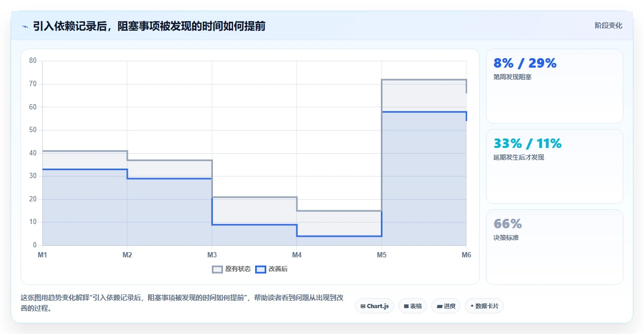This screenshot has height=334, width=644.
Task: Click the 66% value
Action: tap(508, 224)
